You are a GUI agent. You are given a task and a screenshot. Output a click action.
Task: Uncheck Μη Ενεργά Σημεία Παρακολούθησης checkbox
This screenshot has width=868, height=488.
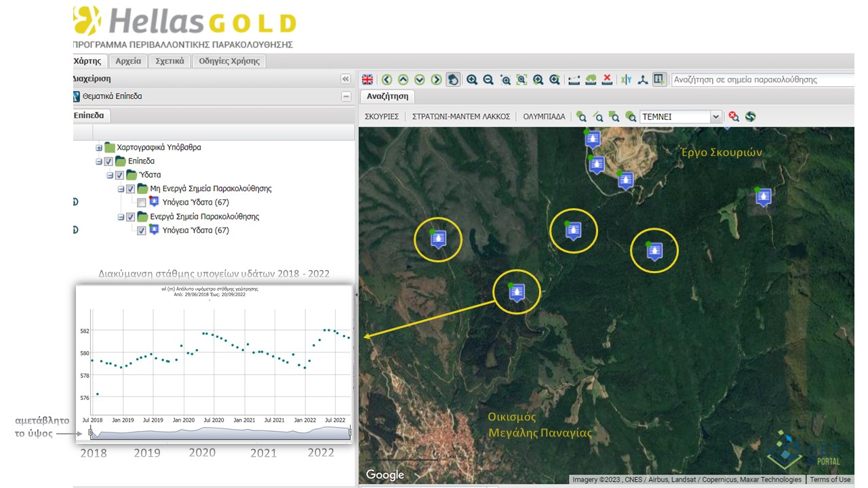click(130, 189)
